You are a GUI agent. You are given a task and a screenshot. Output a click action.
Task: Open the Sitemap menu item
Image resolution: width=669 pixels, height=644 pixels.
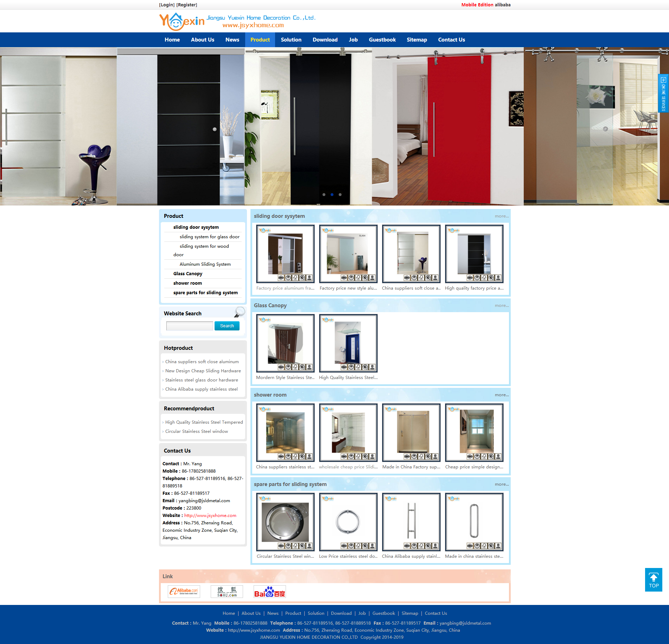tap(417, 40)
